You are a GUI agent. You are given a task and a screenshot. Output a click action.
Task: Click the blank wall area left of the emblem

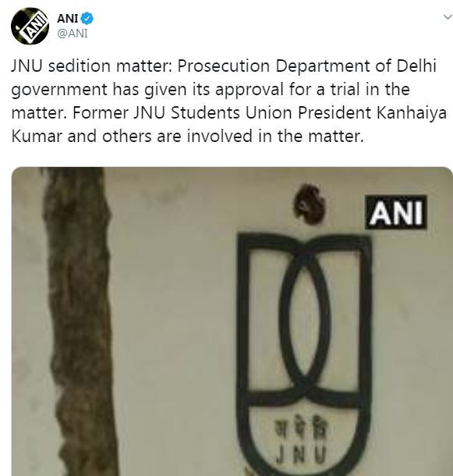tap(176, 318)
